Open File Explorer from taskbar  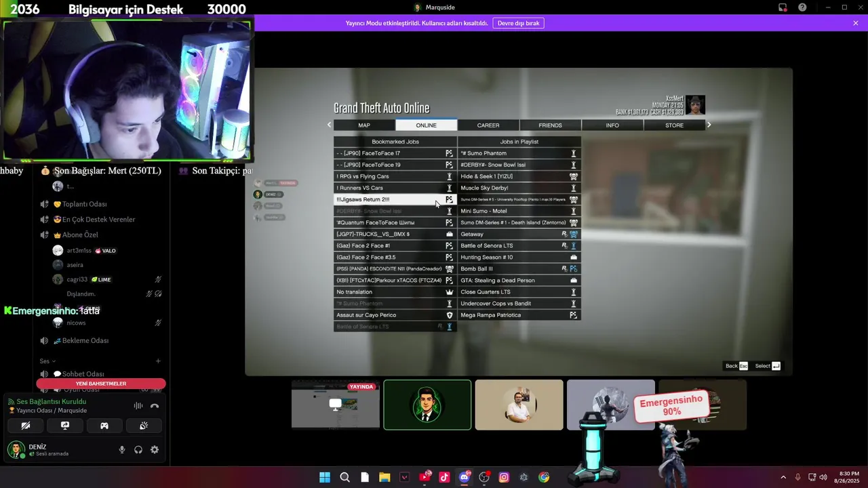(x=384, y=477)
